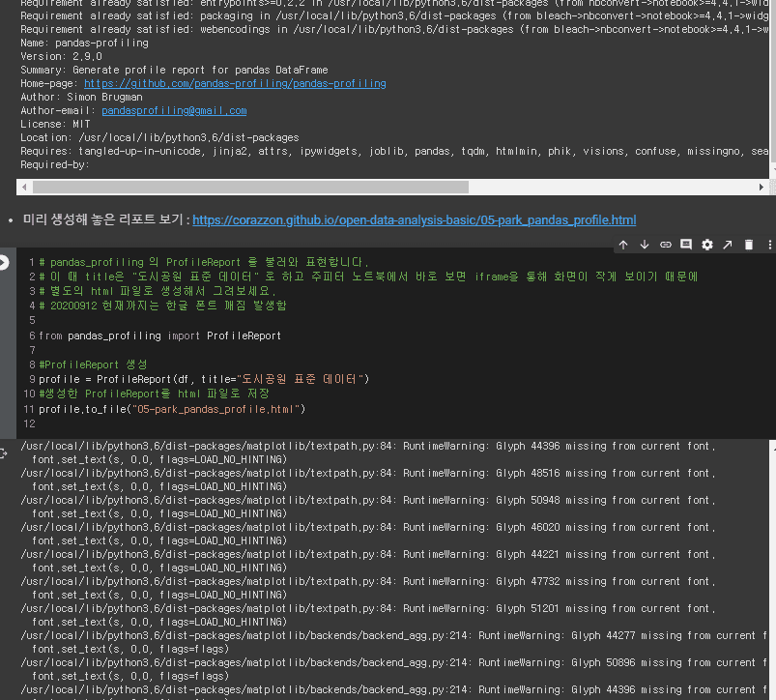
Task: Click the profile = ProfileReport code line
Action: pos(204,379)
